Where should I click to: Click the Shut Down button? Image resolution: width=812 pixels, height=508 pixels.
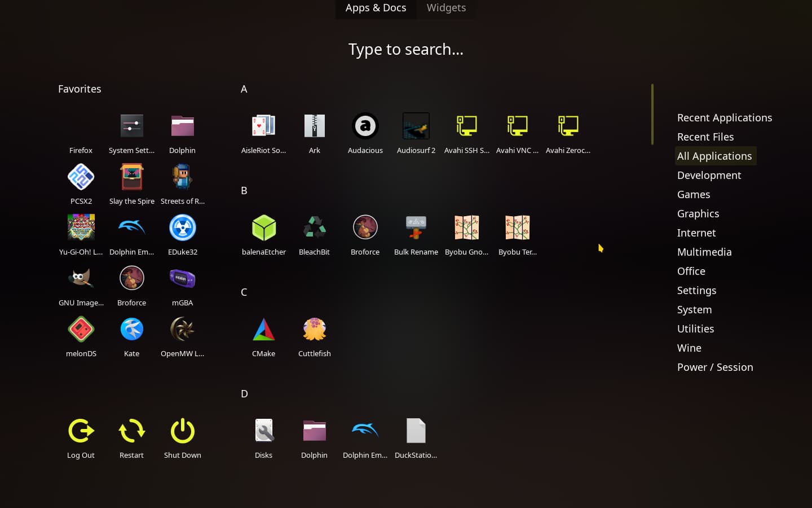(x=182, y=439)
